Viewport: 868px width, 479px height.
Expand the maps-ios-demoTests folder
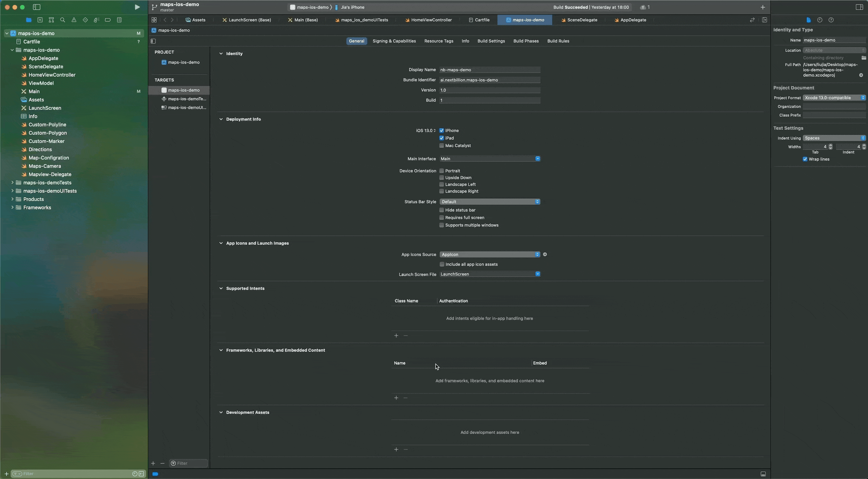(x=12, y=183)
